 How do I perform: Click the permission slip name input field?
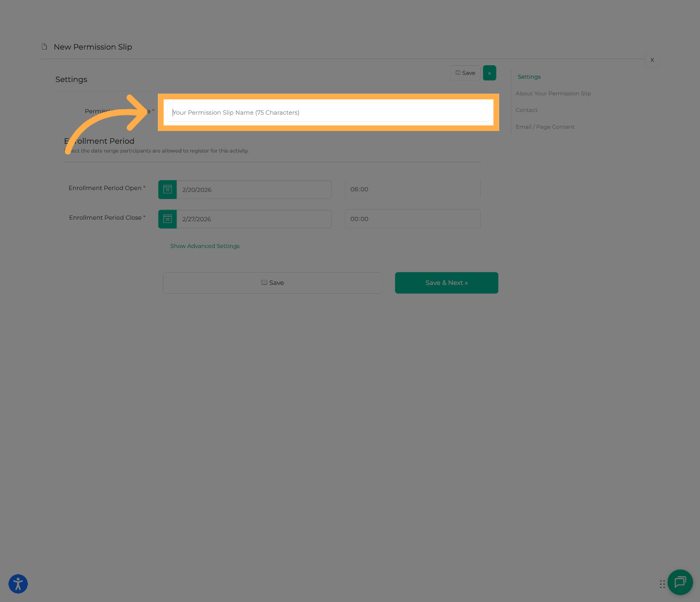click(x=328, y=112)
